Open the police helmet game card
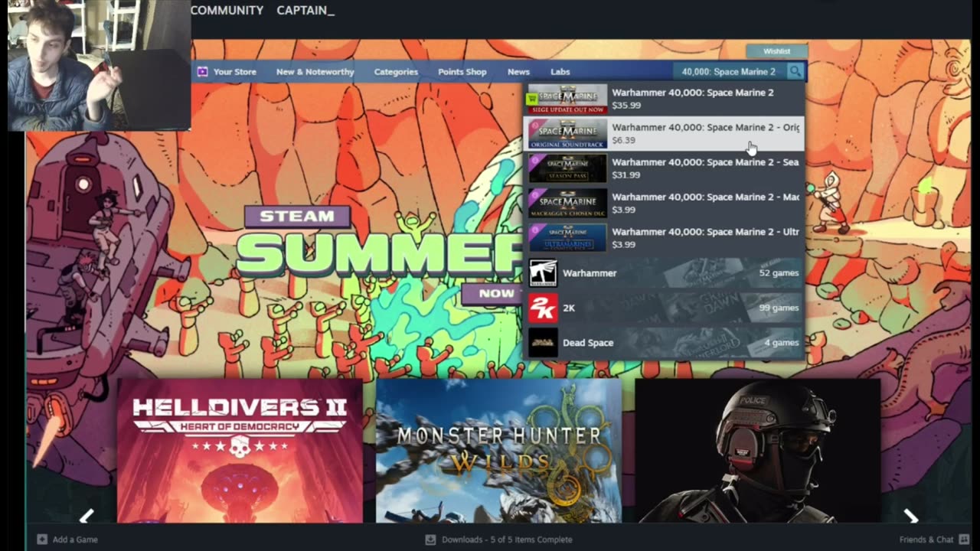The width and height of the screenshot is (980, 551). coord(757,451)
